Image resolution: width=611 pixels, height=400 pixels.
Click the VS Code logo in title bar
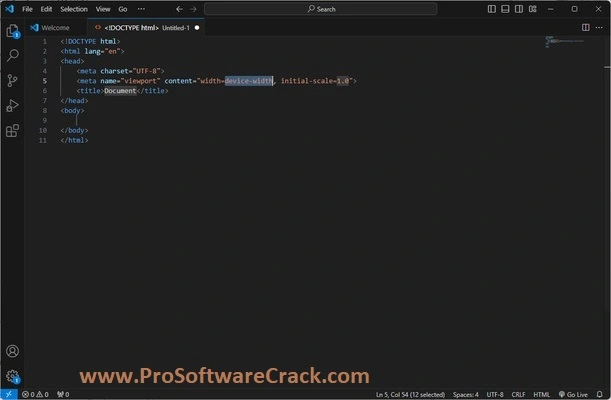pyautogui.click(x=9, y=9)
